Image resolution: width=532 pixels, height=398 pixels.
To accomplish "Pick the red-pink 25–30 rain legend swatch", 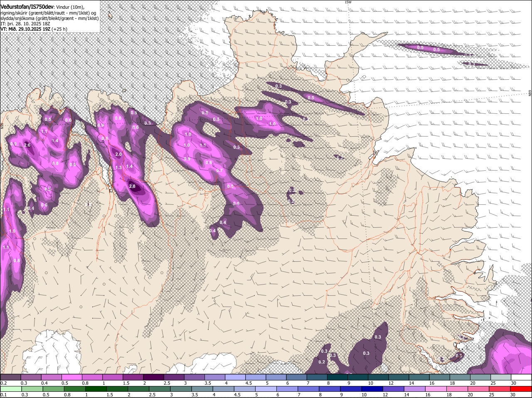I will tap(500, 389).
